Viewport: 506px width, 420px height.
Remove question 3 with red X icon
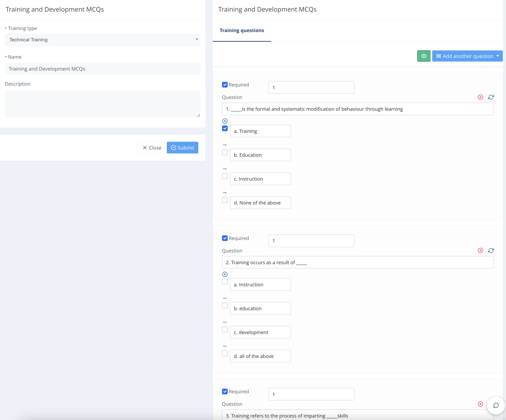coord(480,404)
